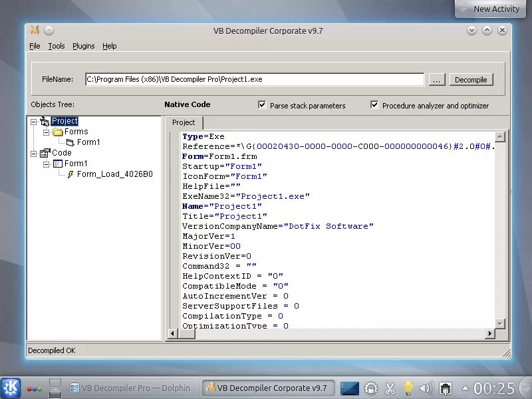Image resolution: width=532 pixels, height=399 pixels.
Task: Click the VersionCompanyName line
Action: 278,226
